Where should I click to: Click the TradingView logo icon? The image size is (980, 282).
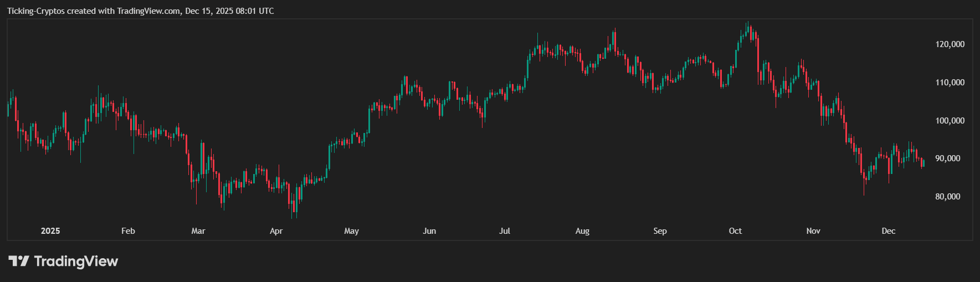(x=18, y=261)
